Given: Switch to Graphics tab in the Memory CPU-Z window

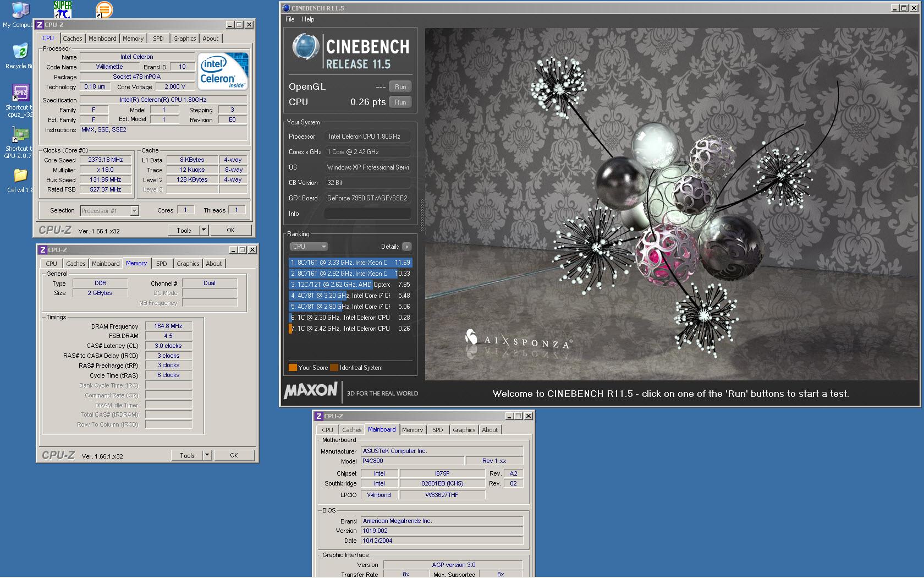Looking at the screenshot, I should click(188, 264).
